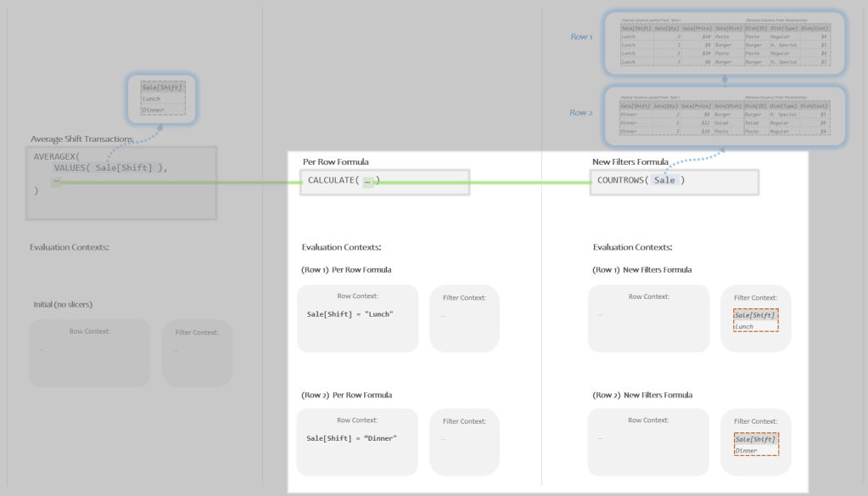Click the COUNTROWS( Sale ) formula box
Viewport: 868px width, 496px height.
coord(674,182)
